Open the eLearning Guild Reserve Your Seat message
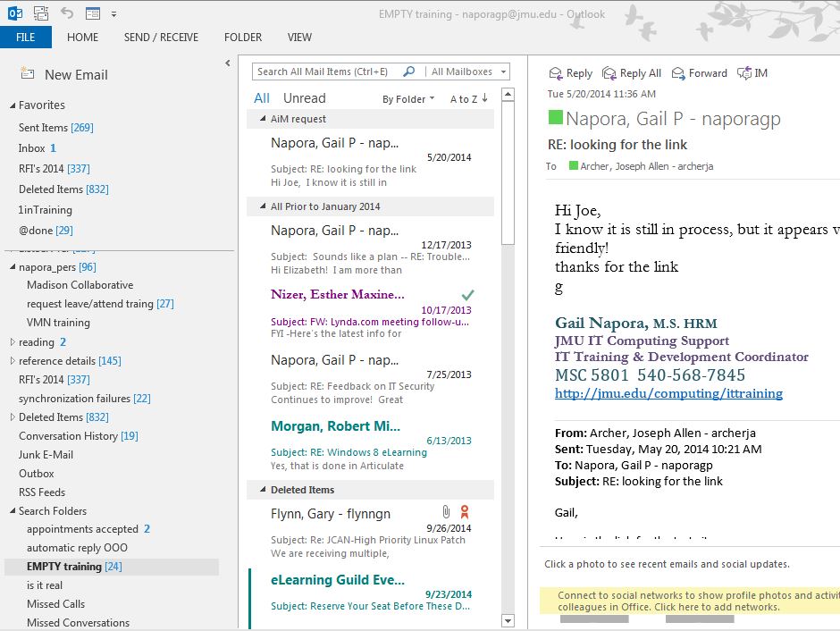Image resolution: width=840 pixels, height=631 pixels. (371, 598)
